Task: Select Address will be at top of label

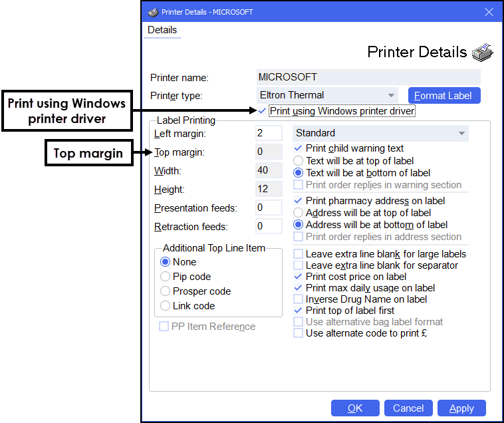Action: tap(299, 213)
